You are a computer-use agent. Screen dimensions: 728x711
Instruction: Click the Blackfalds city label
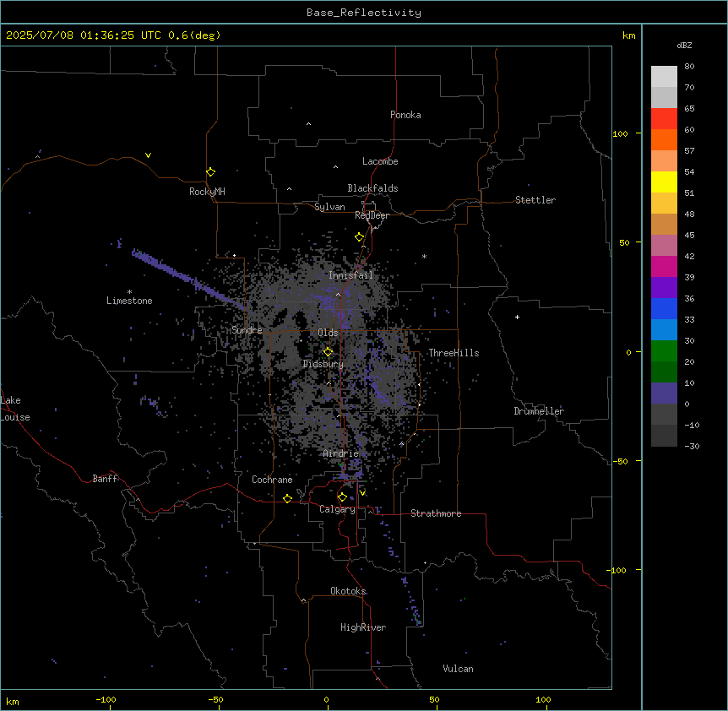coord(372,188)
